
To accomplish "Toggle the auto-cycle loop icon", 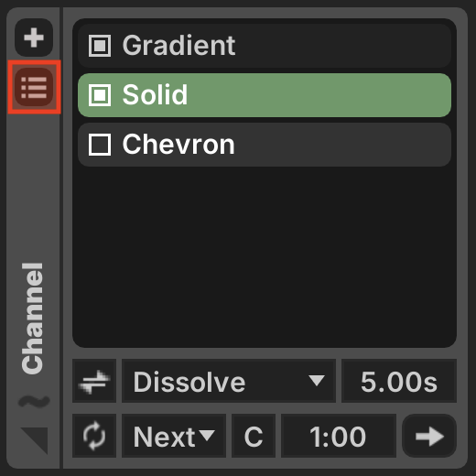I will click(94, 436).
